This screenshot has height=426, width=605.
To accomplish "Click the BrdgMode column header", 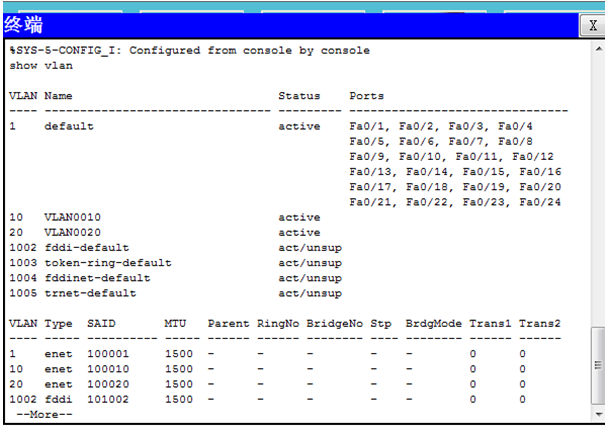I will pyautogui.click(x=433, y=323).
